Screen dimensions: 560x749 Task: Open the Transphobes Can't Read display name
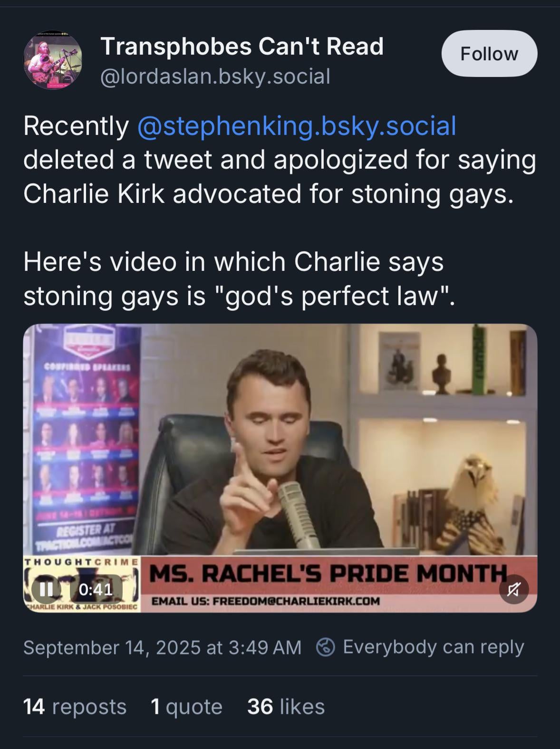click(x=242, y=46)
